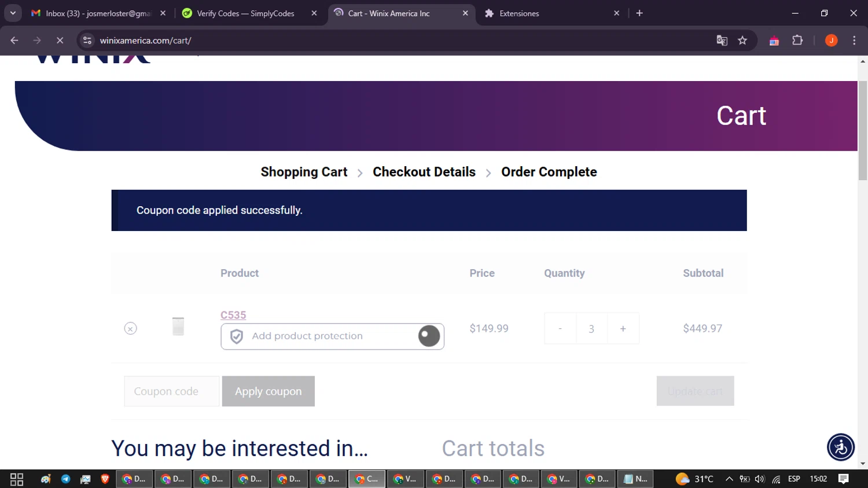Remove C535 item from the cart
This screenshot has width=868, height=488.
pos(131,329)
